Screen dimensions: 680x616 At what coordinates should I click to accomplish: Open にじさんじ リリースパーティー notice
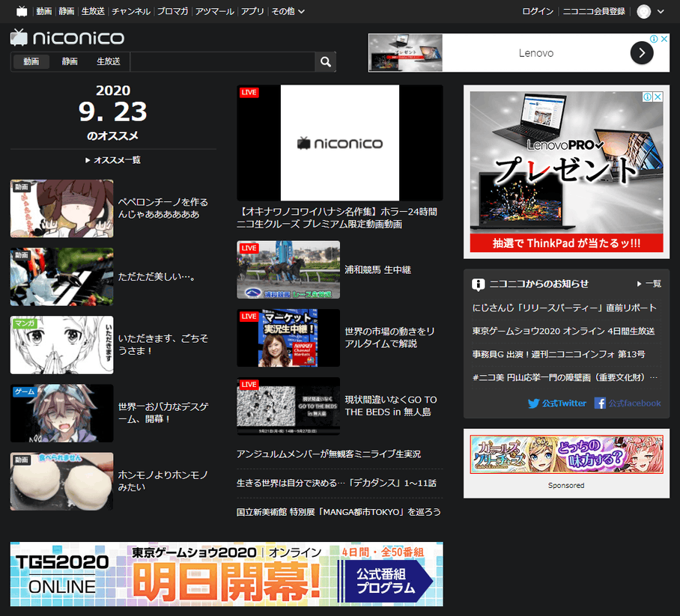coord(564,308)
